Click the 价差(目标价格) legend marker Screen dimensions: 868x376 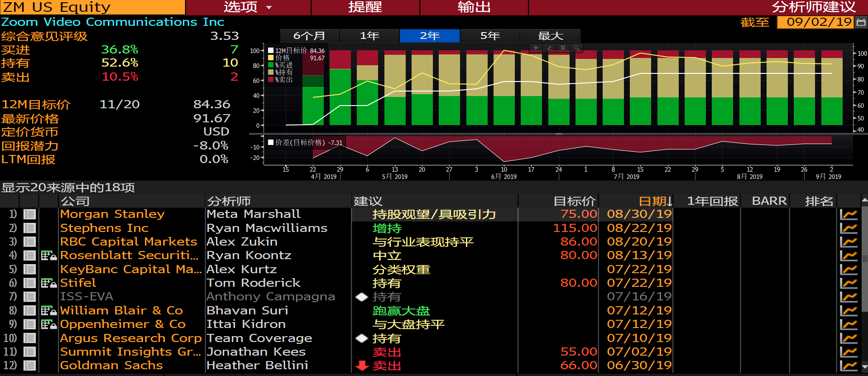tap(271, 142)
